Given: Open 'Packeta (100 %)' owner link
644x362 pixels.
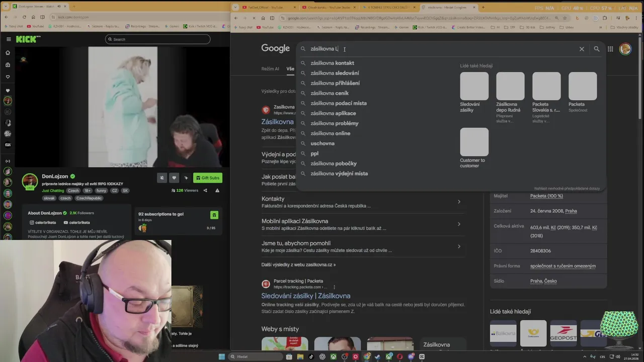Looking at the screenshot, I should click(546, 196).
